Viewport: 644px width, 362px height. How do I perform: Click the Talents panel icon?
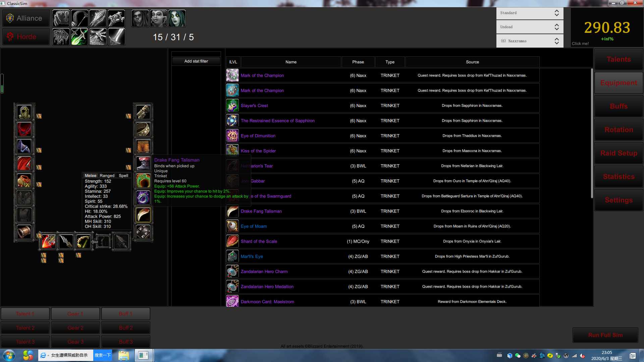(x=618, y=59)
